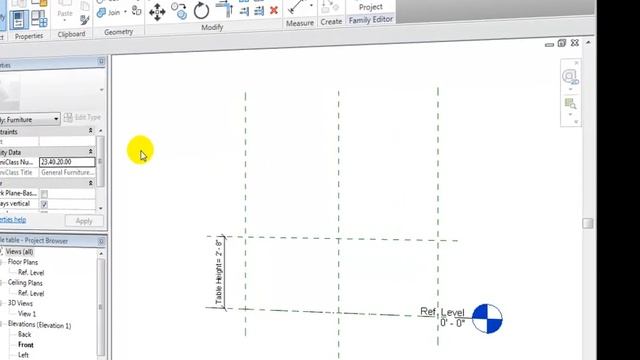Image resolution: width=640 pixels, height=360 pixels.
Task: Open the Measure tool dropdown arrow
Action: click(x=311, y=6)
